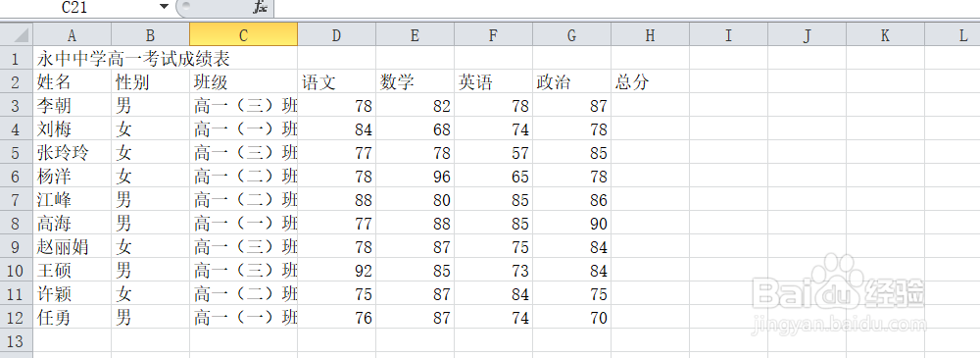Viewport: 980px width, 358px height.
Task: Select the cell containing 李朝
Action: pos(72,105)
